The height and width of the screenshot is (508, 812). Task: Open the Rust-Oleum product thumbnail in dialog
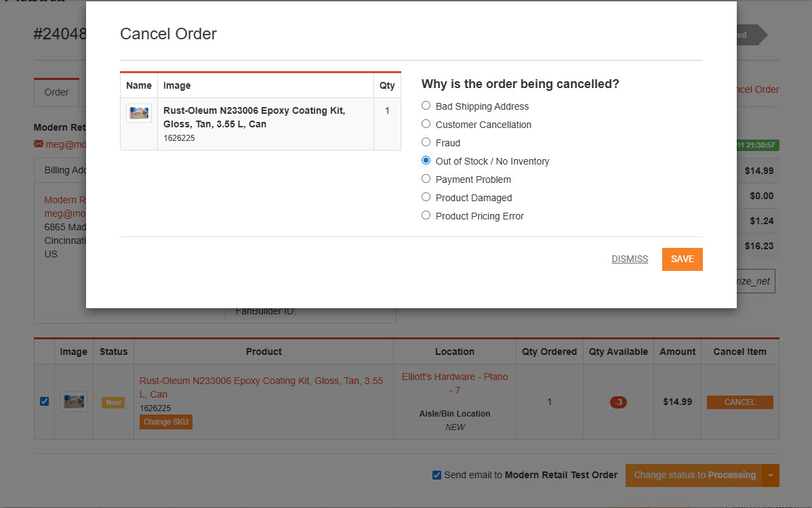tap(139, 112)
